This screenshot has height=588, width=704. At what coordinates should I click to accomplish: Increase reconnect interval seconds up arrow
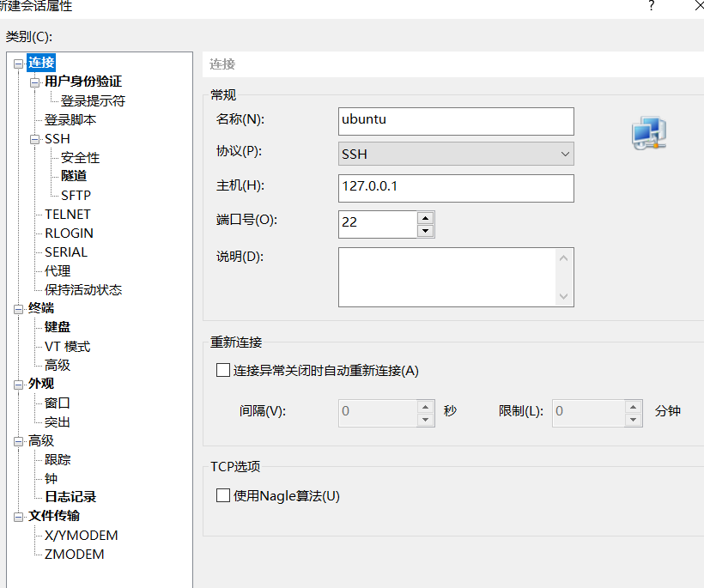(425, 407)
